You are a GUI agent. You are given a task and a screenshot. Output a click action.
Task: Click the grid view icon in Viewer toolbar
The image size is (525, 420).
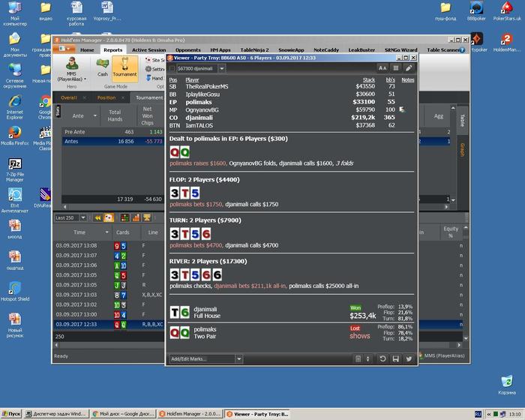pyautogui.click(x=396, y=68)
